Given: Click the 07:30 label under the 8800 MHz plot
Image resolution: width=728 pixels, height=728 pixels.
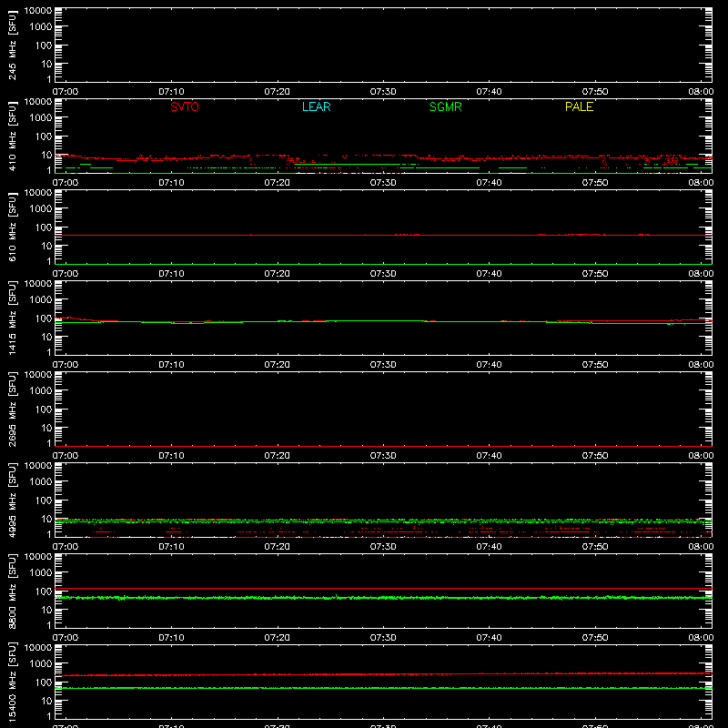Looking at the screenshot, I should (383, 638).
